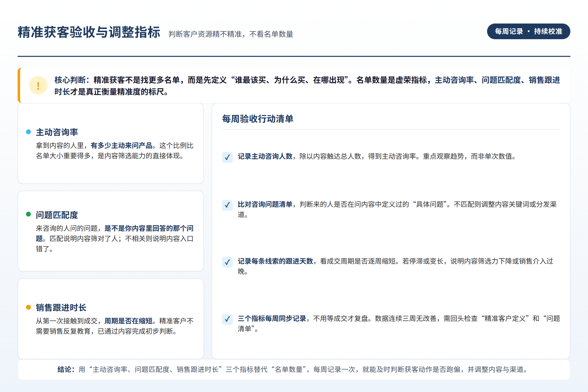Click the yellow exclamation warning icon
The image size is (588, 392).
tap(38, 86)
